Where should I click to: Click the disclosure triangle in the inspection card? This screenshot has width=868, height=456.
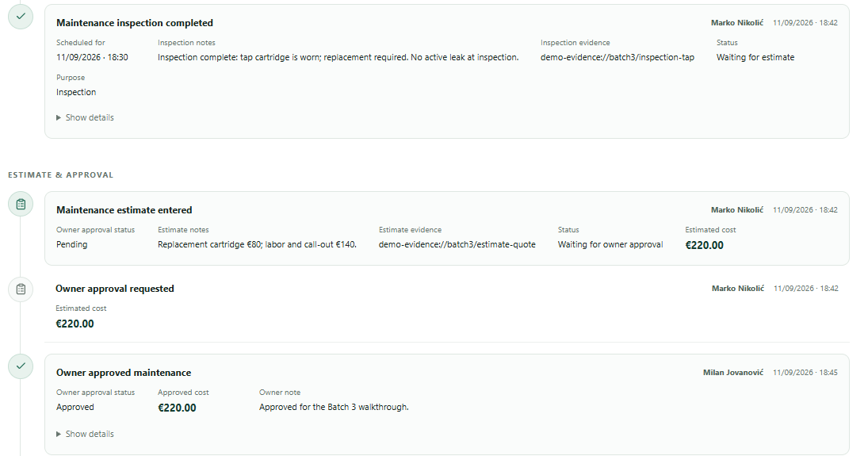(x=59, y=117)
